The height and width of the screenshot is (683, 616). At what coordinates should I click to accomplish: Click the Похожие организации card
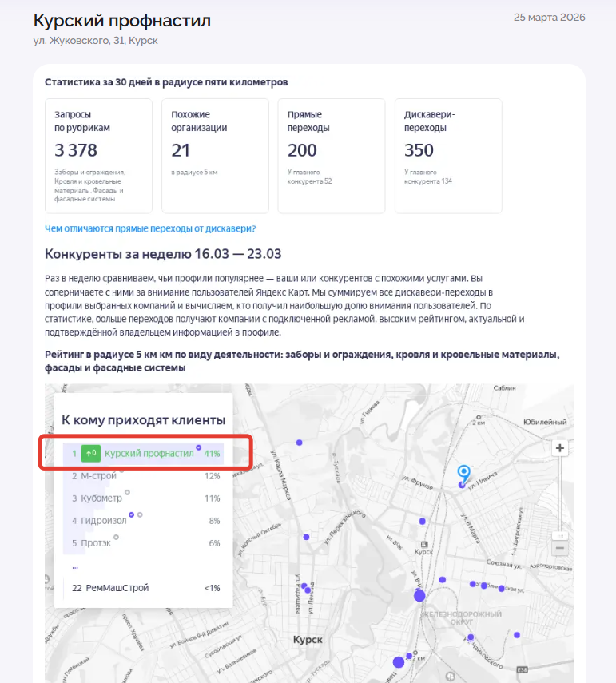214,156
